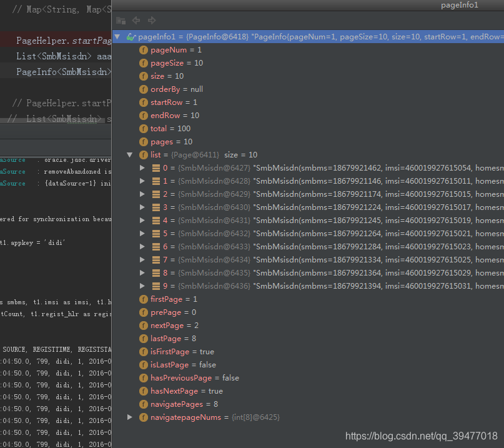Collapse the pageInfo1 root node
Viewport: 504px width, 448px height.
[x=117, y=37]
